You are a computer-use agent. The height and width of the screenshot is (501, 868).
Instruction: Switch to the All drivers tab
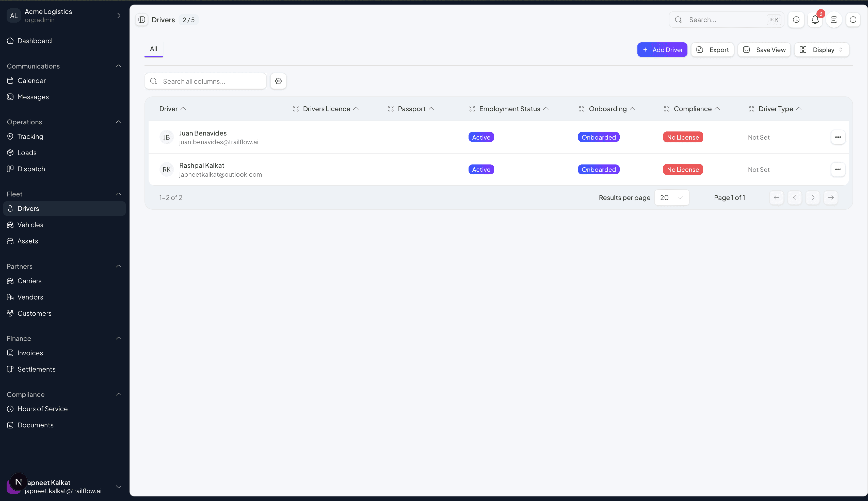click(x=154, y=49)
